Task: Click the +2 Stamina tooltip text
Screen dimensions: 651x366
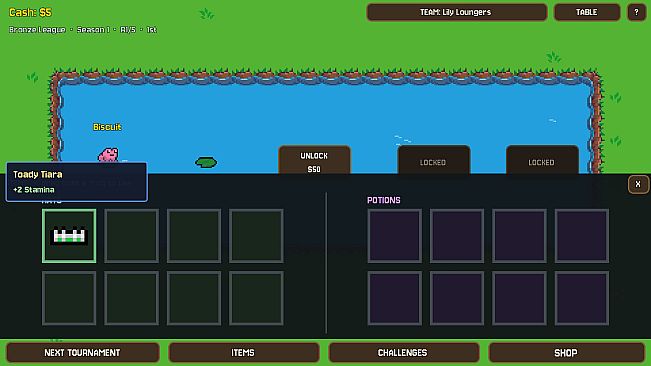Action: (x=34, y=190)
